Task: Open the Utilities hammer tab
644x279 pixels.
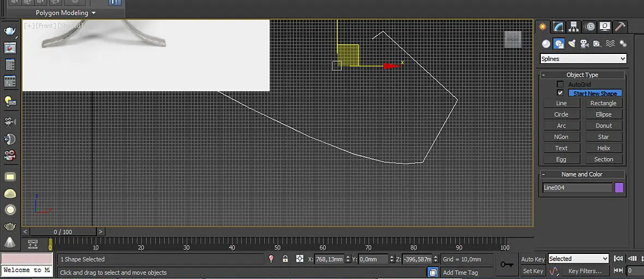Action: click(x=620, y=27)
